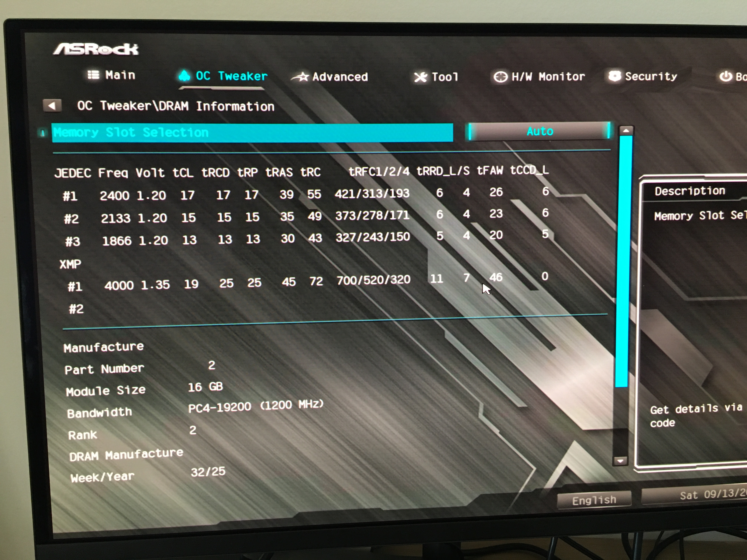The image size is (747, 560).
Task: Click the ASRock logo
Action: pos(96,49)
